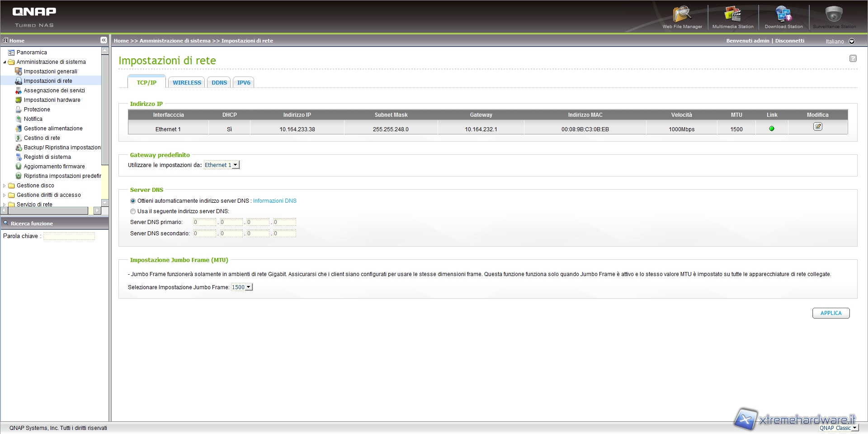Click the edit icon for Ethernet 1
868x434 pixels.
click(x=817, y=127)
